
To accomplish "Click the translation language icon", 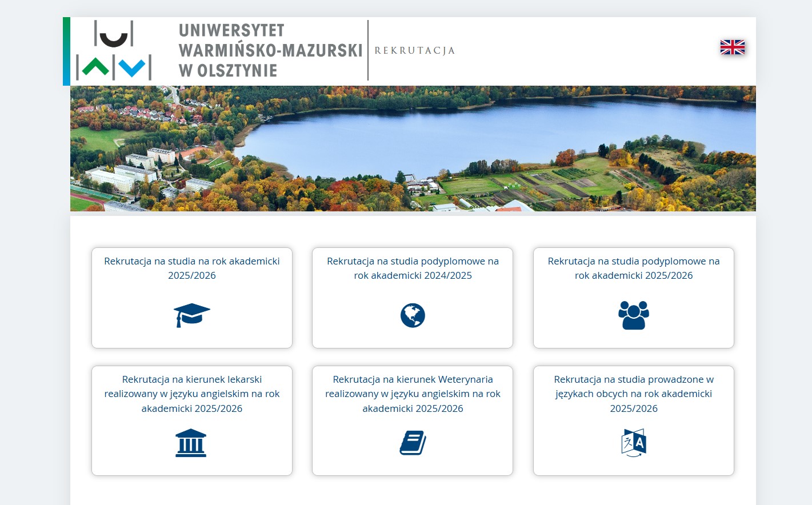I will point(634,443).
